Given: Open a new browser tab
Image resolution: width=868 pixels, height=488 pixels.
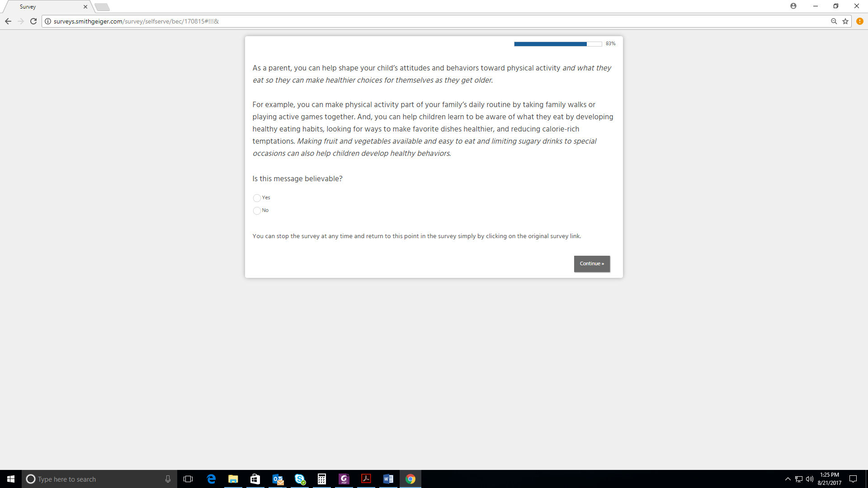Looking at the screenshot, I should 102,7.
